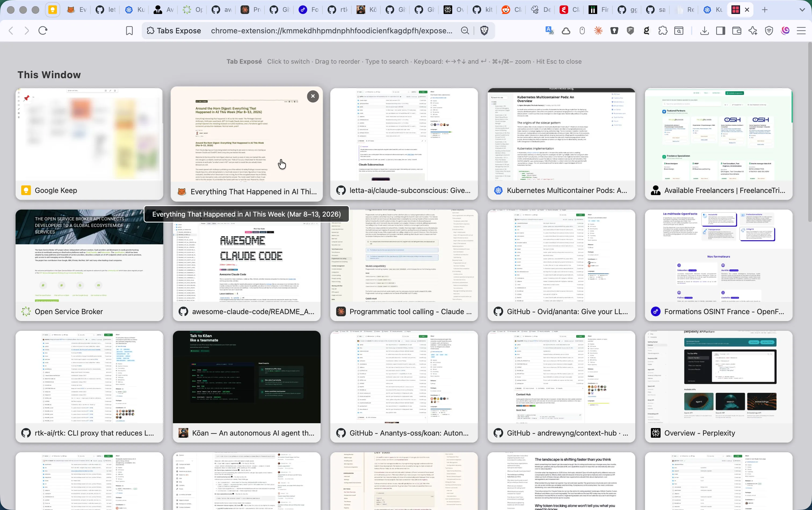Viewport: 812px width, 510px height.
Task: Click the Tabs Expose extension puzzle icon
Action: point(151,31)
